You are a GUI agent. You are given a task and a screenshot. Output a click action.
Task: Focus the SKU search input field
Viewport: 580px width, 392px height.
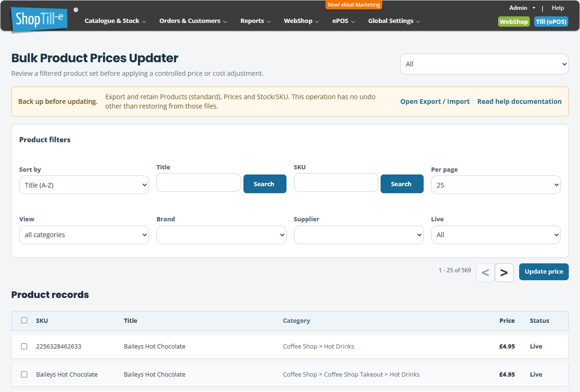[336, 182]
